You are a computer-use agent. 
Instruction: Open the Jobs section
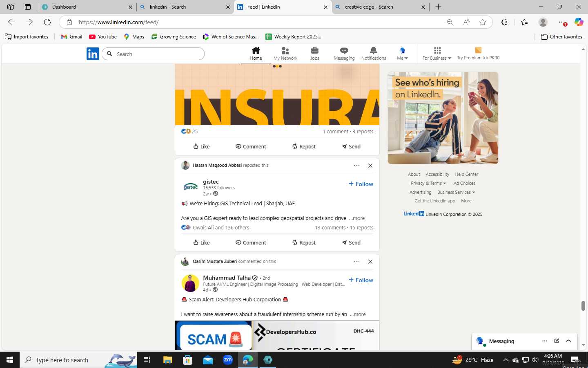click(314, 54)
